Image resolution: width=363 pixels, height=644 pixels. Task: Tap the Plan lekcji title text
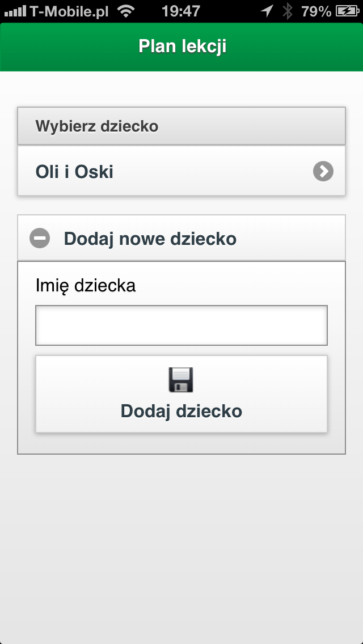coord(182,46)
